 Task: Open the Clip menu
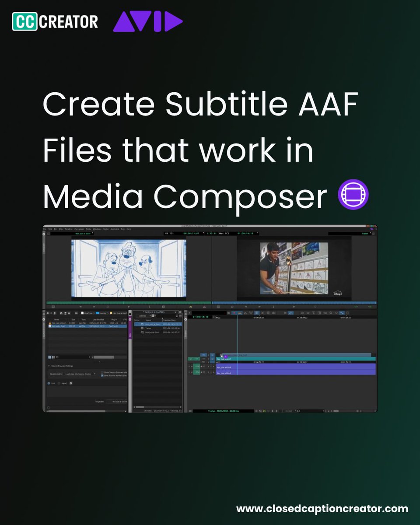coord(61,229)
